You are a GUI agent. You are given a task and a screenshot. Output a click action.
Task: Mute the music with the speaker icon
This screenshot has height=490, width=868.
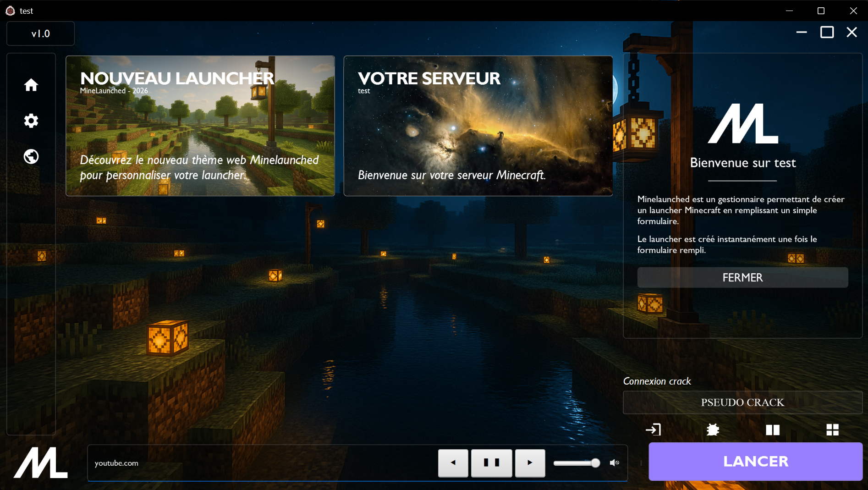(x=615, y=463)
